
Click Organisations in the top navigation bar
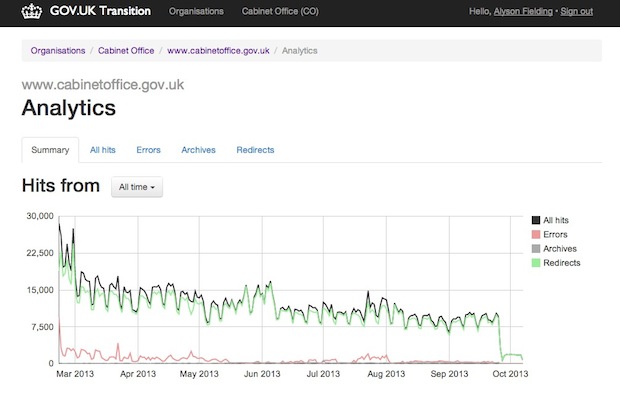coord(196,11)
